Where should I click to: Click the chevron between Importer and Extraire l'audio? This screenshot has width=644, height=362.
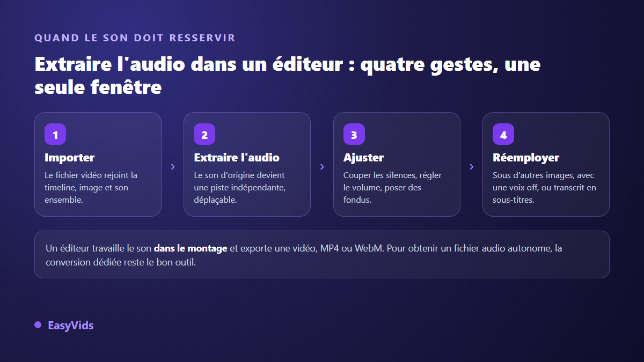click(x=173, y=167)
